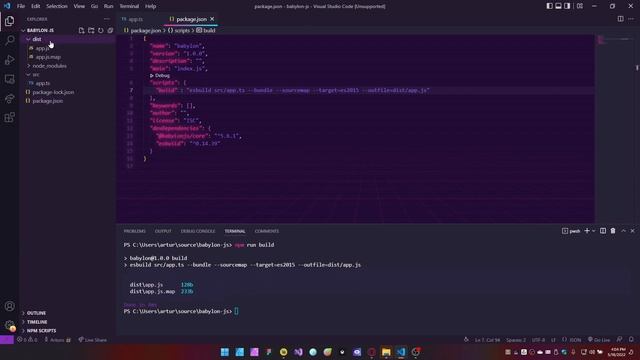Image resolution: width=640 pixels, height=360 pixels.
Task: Refresh the explorer file tree
Action: (100, 30)
